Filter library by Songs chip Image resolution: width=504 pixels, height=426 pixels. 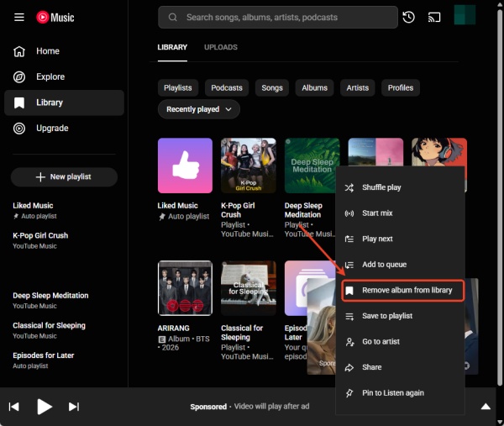coord(272,87)
